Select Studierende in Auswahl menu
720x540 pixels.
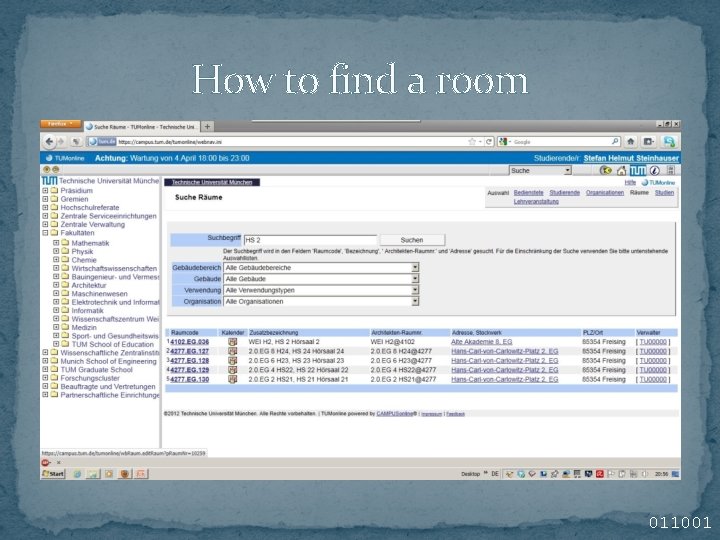click(x=565, y=193)
